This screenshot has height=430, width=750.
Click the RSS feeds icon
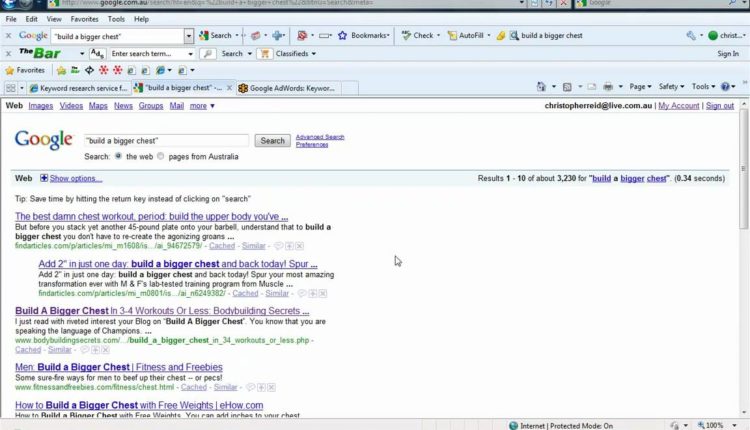tap(567, 87)
